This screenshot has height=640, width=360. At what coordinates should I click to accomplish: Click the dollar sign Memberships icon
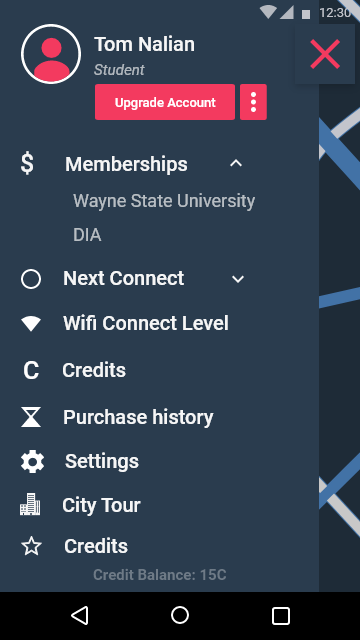[x=27, y=163]
